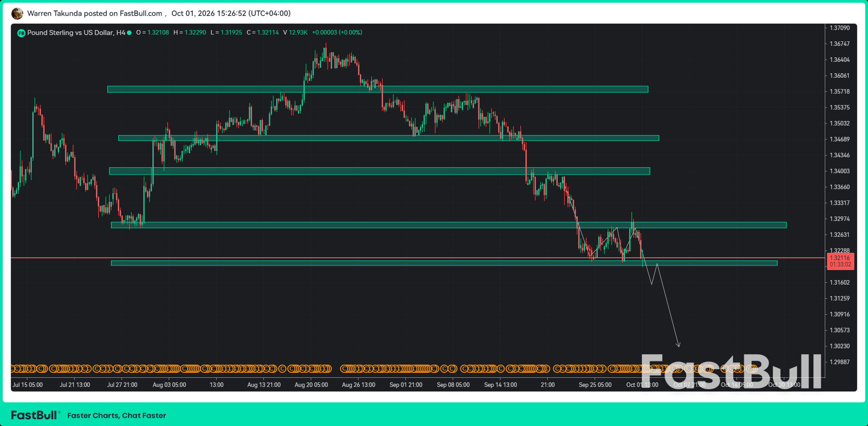Click price axis label 1.34346
The width and height of the screenshot is (868, 426).
coord(840,155)
